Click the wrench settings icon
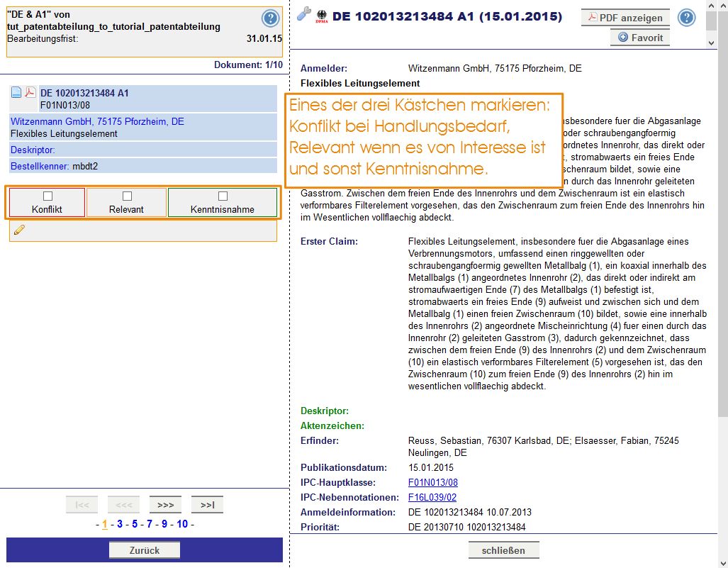This screenshot has height=568, width=728. click(303, 13)
